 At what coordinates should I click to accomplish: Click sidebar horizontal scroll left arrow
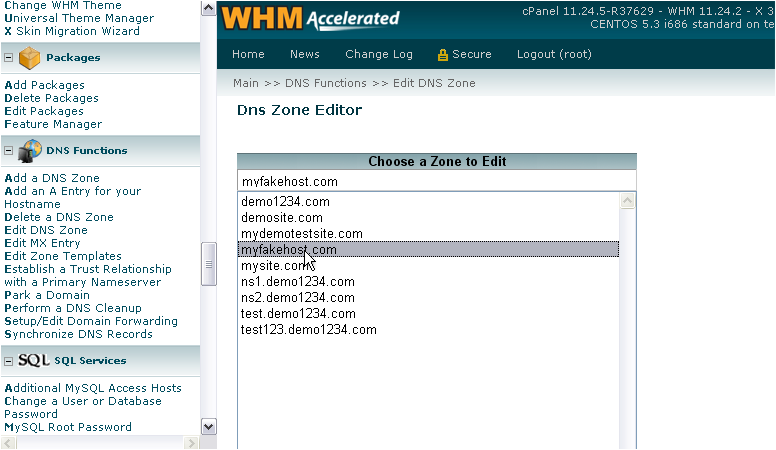[x=8, y=443]
